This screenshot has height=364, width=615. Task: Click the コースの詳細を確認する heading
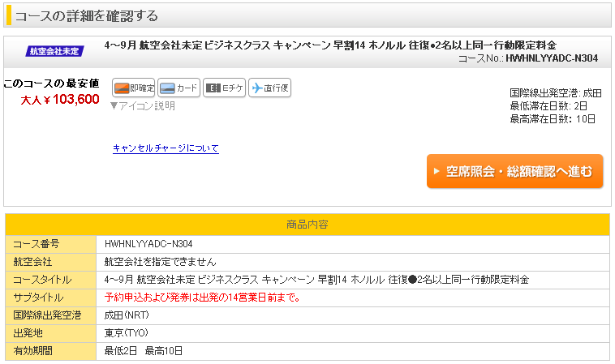tap(86, 15)
